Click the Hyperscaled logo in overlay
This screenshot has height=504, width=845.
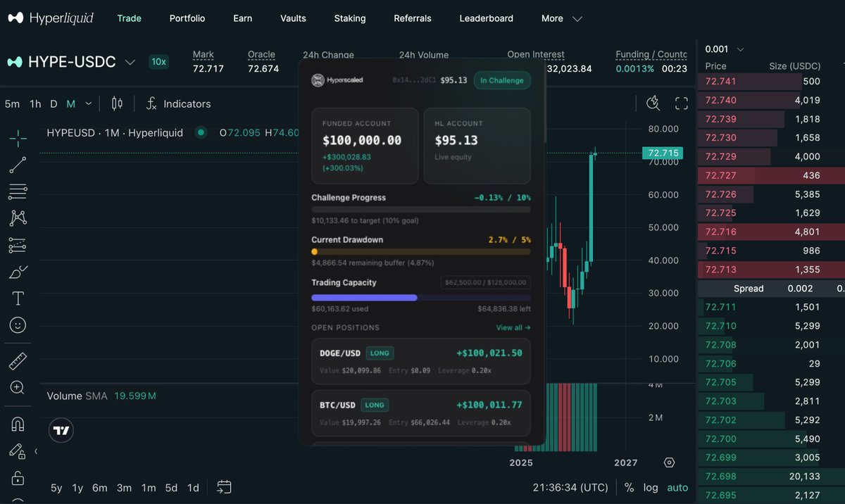click(x=338, y=80)
